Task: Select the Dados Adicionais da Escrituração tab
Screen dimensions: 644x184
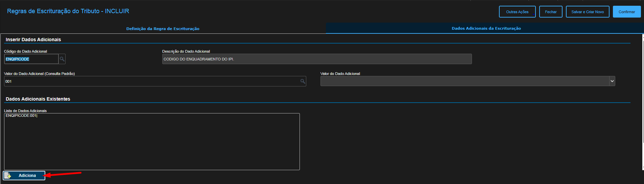Action: click(486, 28)
